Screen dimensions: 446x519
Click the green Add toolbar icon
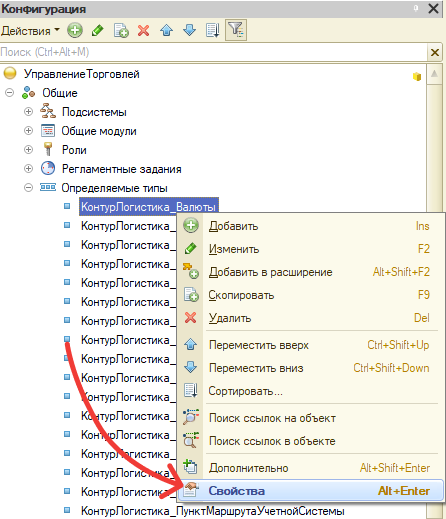pos(75,30)
